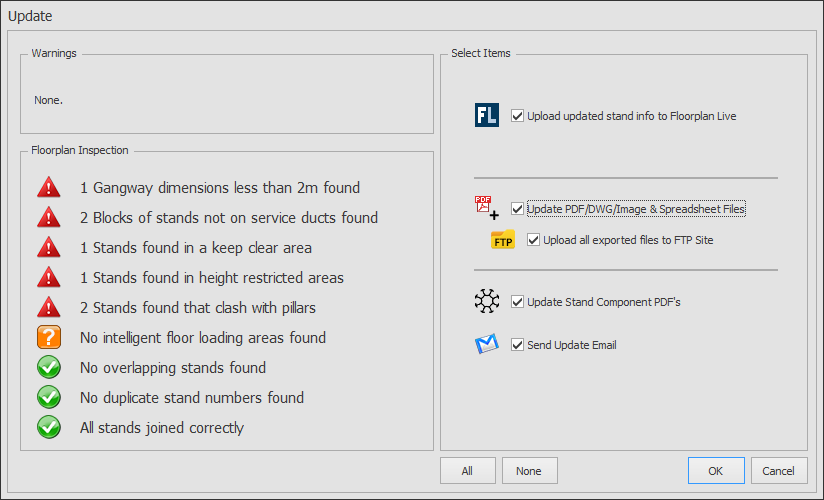Uncheck Update Stand Component PDF's

pos(517,302)
